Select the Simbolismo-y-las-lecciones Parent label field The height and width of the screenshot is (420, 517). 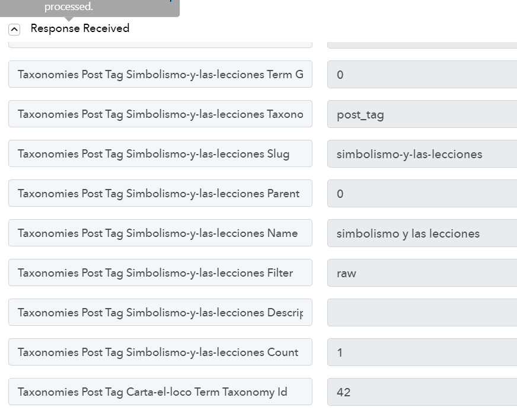click(160, 193)
